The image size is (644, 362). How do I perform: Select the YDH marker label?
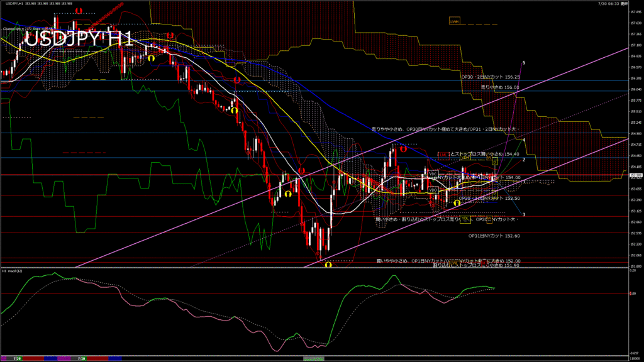click(x=466, y=158)
